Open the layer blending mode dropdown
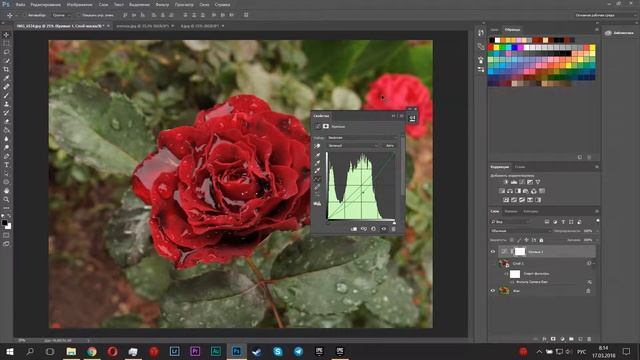 (520, 231)
